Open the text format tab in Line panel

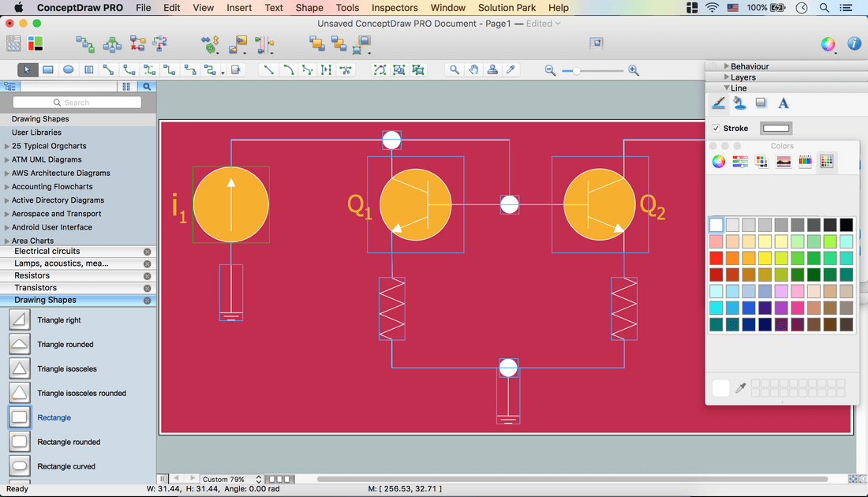click(783, 103)
